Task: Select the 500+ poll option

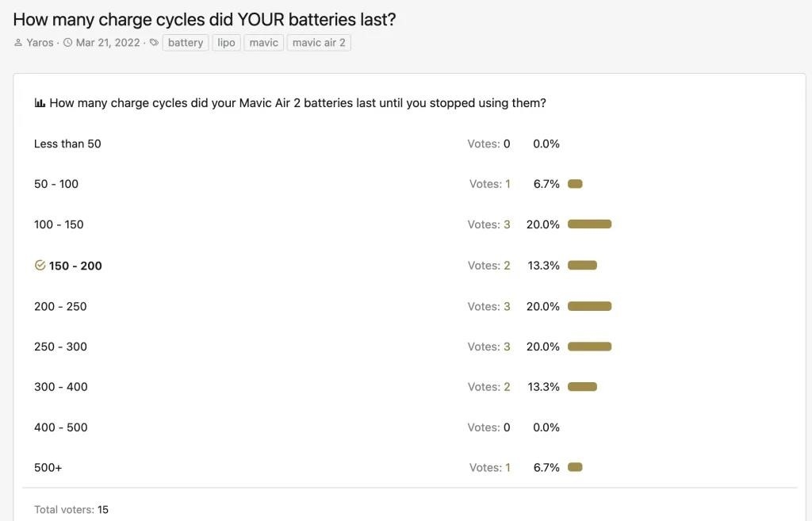Action: tap(48, 468)
